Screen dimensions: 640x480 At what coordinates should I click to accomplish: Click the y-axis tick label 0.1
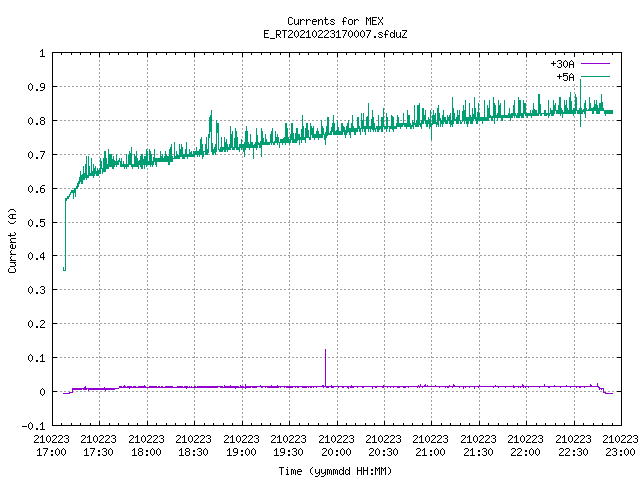pyautogui.click(x=36, y=358)
